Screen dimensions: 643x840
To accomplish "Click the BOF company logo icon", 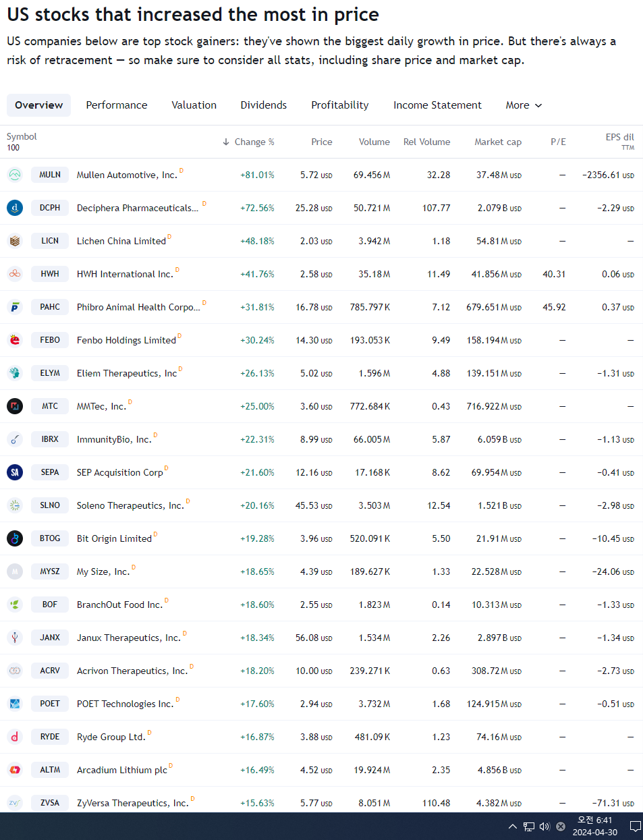I will pos(15,605).
